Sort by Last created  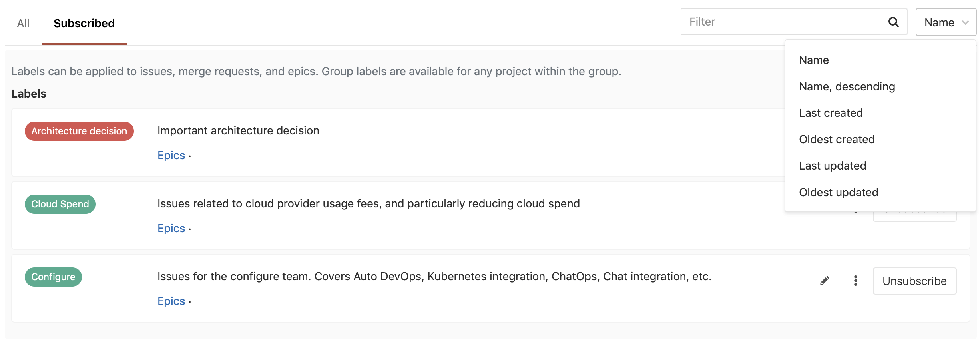831,113
